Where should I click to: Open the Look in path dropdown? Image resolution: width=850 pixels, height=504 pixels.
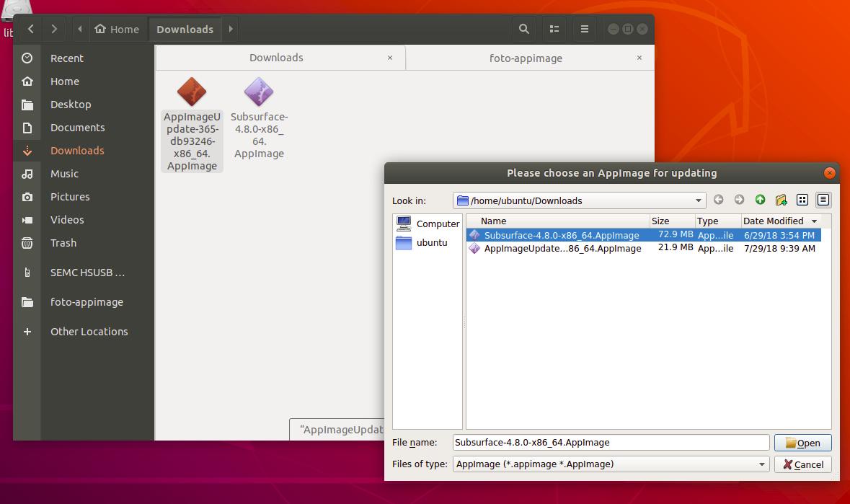[x=579, y=200]
